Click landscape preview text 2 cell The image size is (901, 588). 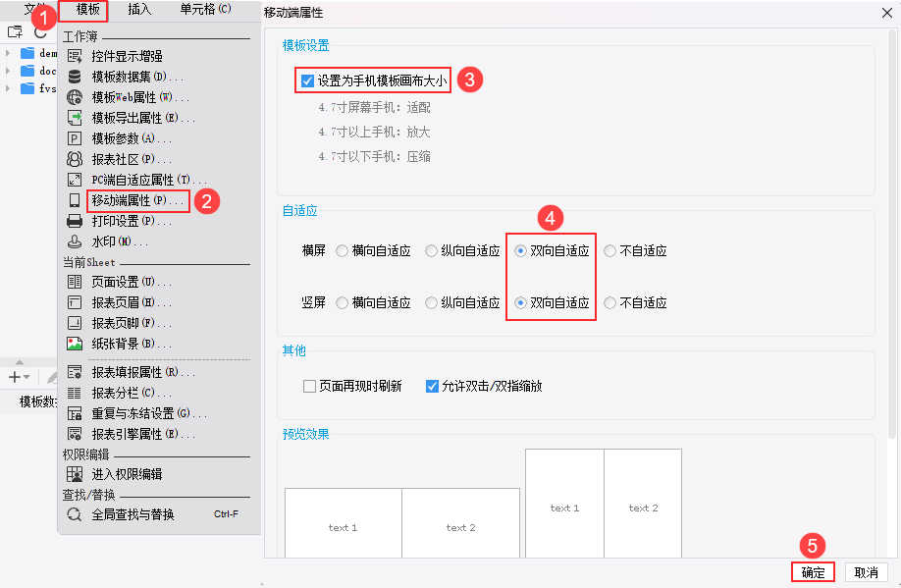point(461,523)
